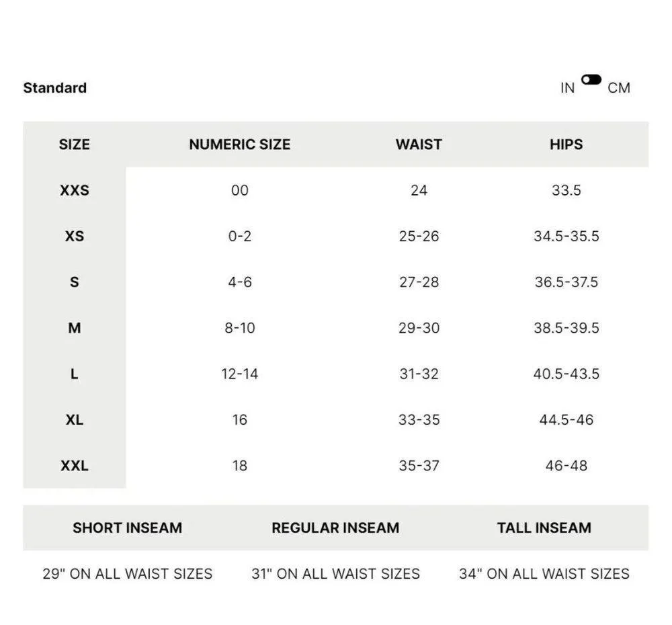Click the 29" on all waist sizes text
This screenshot has height=625, width=672.
[127, 574]
